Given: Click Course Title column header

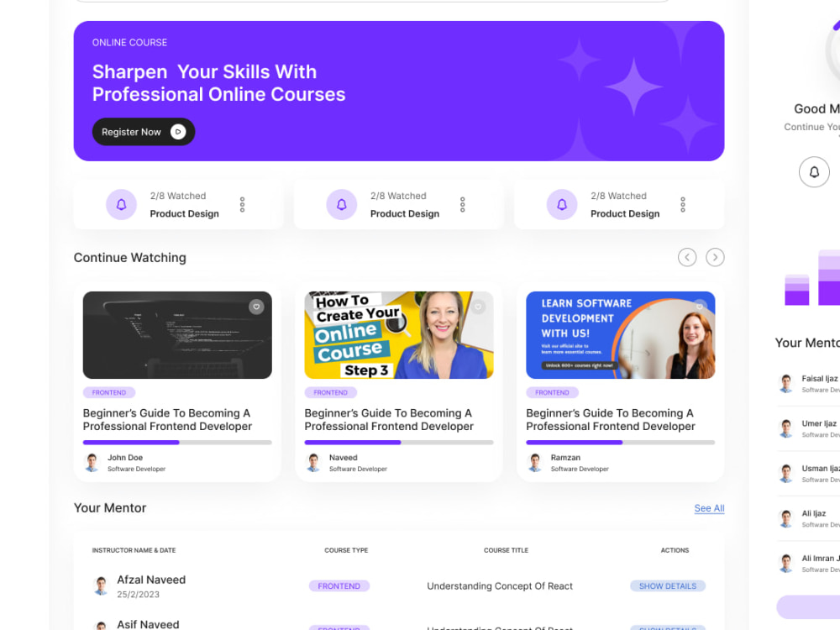Looking at the screenshot, I should tap(506, 550).
